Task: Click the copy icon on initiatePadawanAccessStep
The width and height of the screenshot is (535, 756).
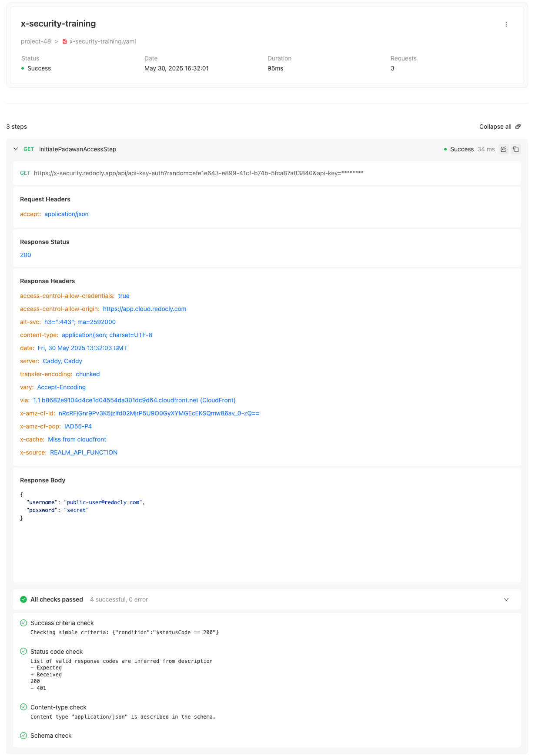Action: (x=516, y=149)
